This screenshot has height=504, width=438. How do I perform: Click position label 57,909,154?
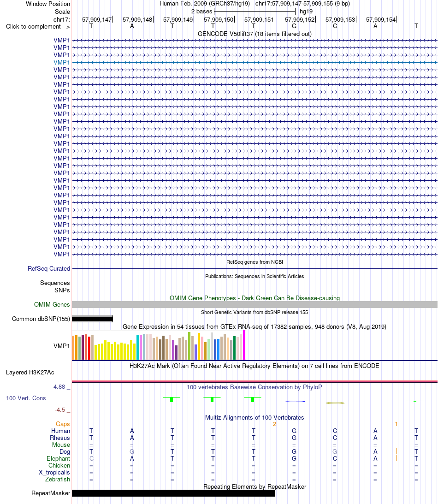tap(381, 20)
